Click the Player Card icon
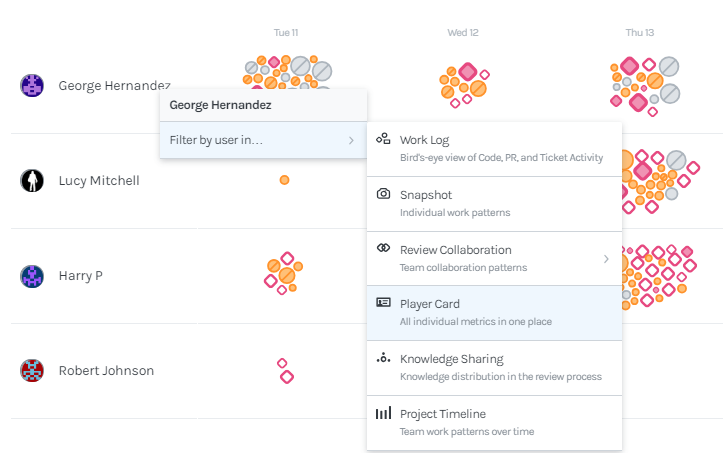The width and height of the screenshot is (723, 453). click(x=383, y=303)
